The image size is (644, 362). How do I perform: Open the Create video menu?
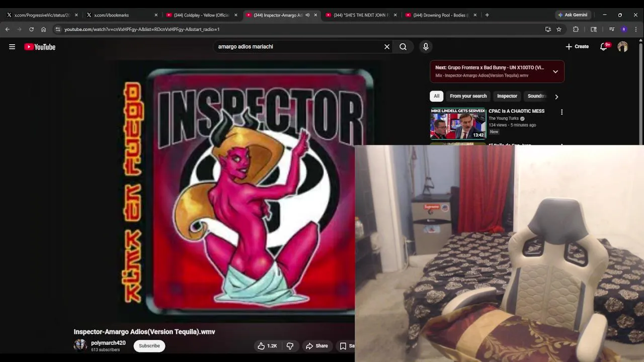point(577,47)
